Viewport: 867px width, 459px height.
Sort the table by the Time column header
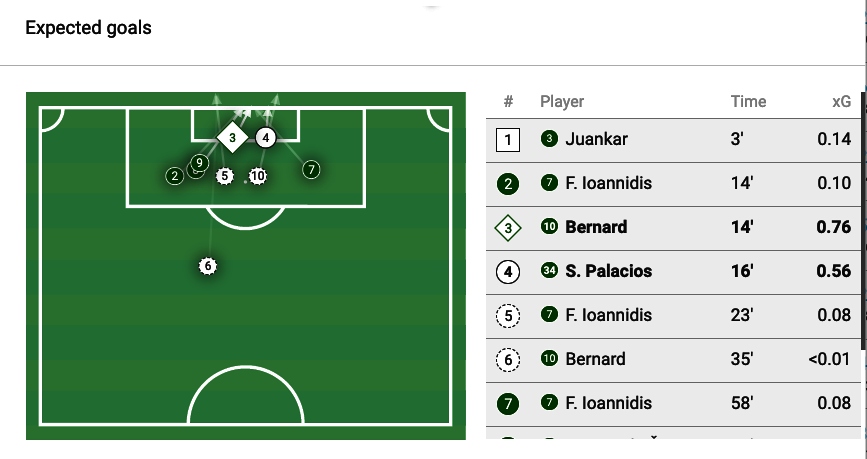click(x=748, y=101)
